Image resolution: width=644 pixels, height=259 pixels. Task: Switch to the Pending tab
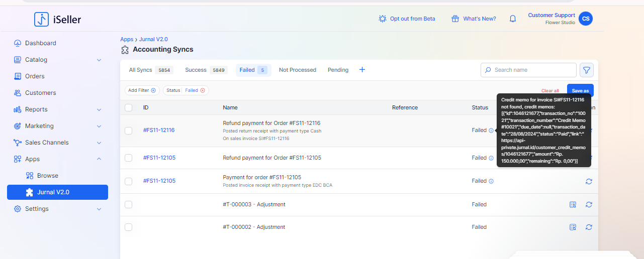tap(338, 70)
